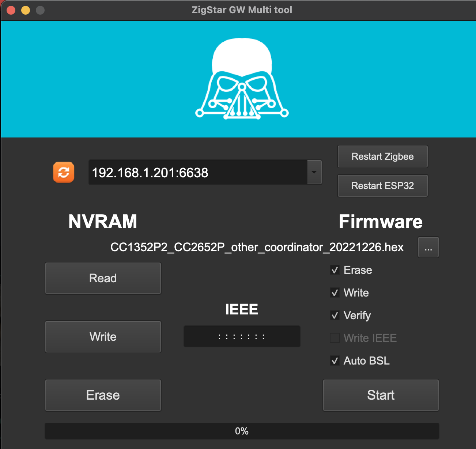Click Erase in the NVRAM section
Image resolution: width=476 pixels, height=449 pixels.
(103, 395)
